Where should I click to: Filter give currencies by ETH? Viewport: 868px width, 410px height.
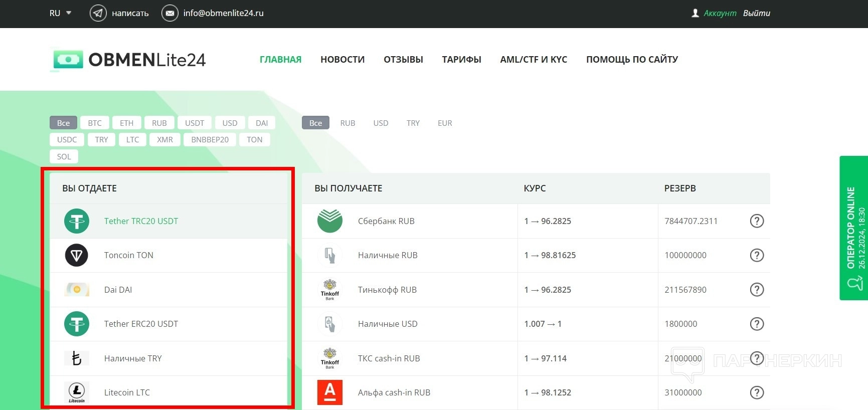point(127,123)
